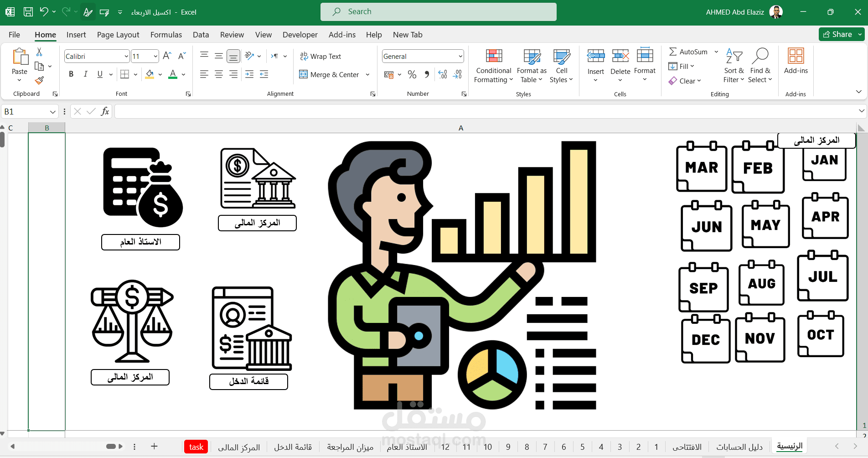Click the new sheet plus icon

coord(154,447)
